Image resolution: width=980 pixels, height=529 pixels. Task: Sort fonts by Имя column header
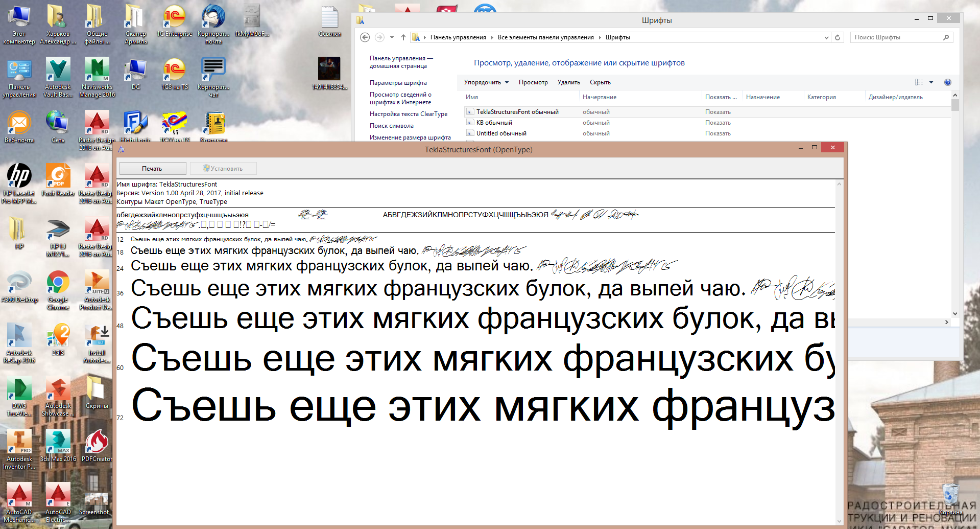coord(521,97)
